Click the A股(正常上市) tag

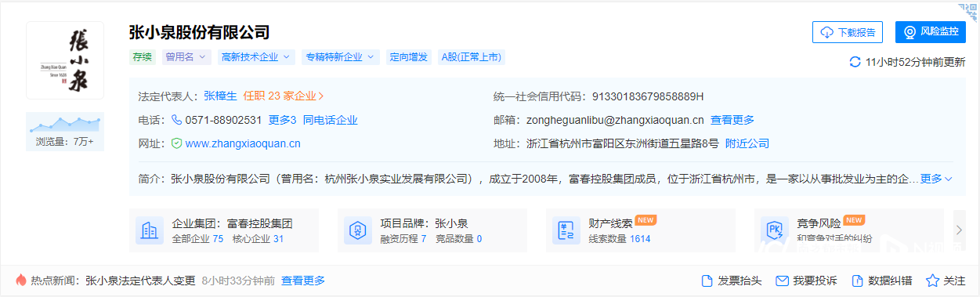click(471, 56)
